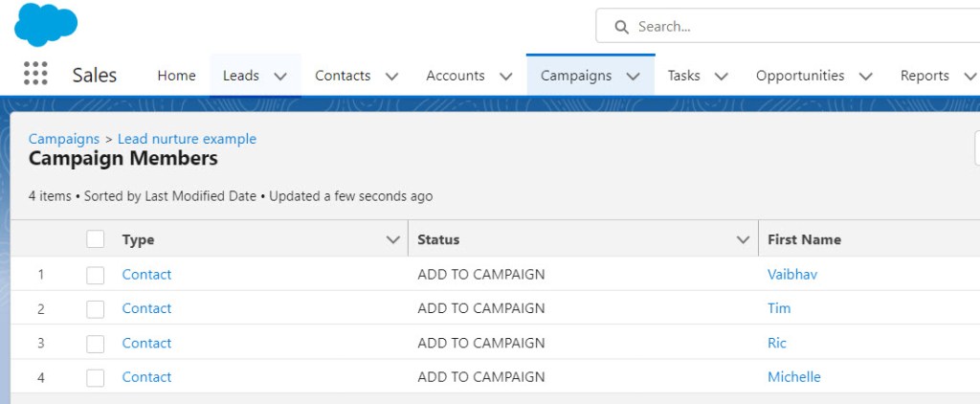The height and width of the screenshot is (404, 980).
Task: Switch to the Accounts tab
Action: [455, 76]
